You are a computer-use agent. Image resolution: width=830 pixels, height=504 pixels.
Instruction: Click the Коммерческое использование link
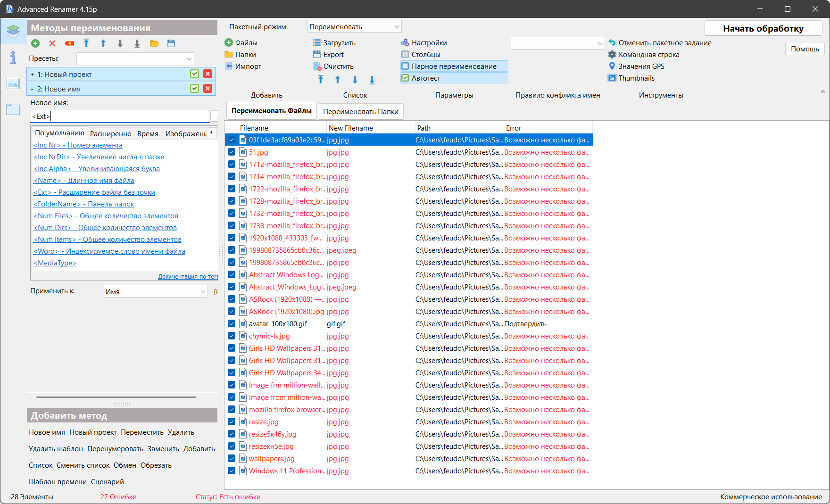[770, 496]
